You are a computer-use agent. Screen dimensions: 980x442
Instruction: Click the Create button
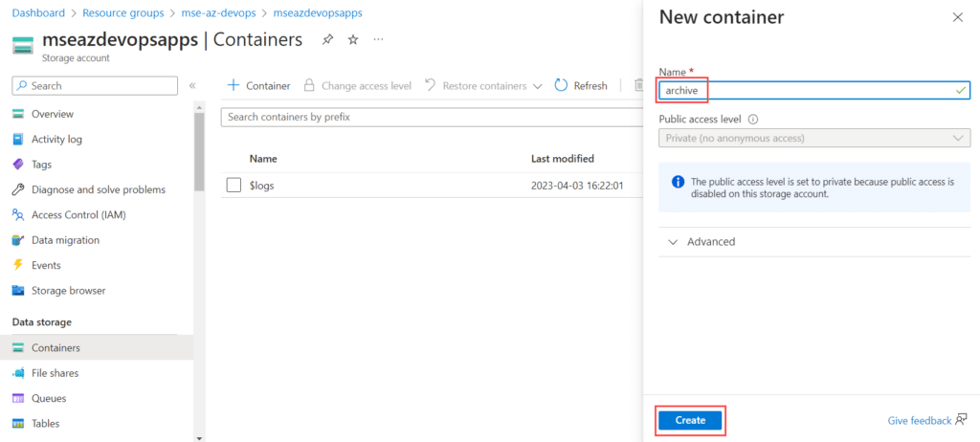click(690, 420)
